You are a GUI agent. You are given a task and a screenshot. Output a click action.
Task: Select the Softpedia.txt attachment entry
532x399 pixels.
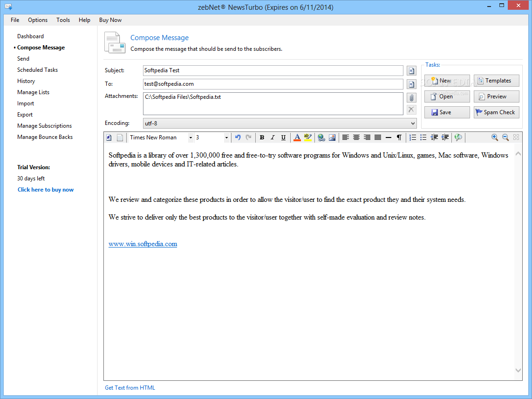(x=183, y=97)
